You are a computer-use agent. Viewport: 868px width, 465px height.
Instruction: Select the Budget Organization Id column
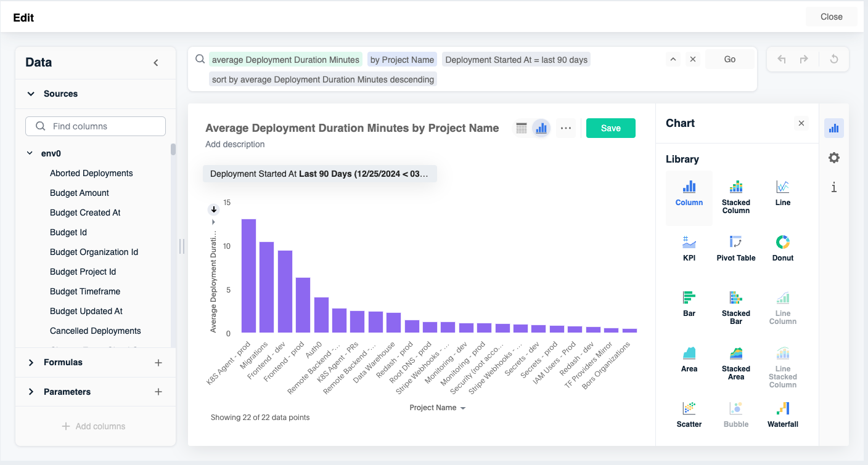(x=94, y=252)
